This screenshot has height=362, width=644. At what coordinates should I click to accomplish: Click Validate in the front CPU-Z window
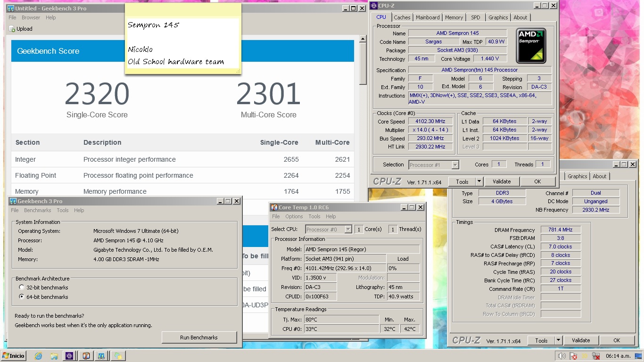tap(502, 181)
